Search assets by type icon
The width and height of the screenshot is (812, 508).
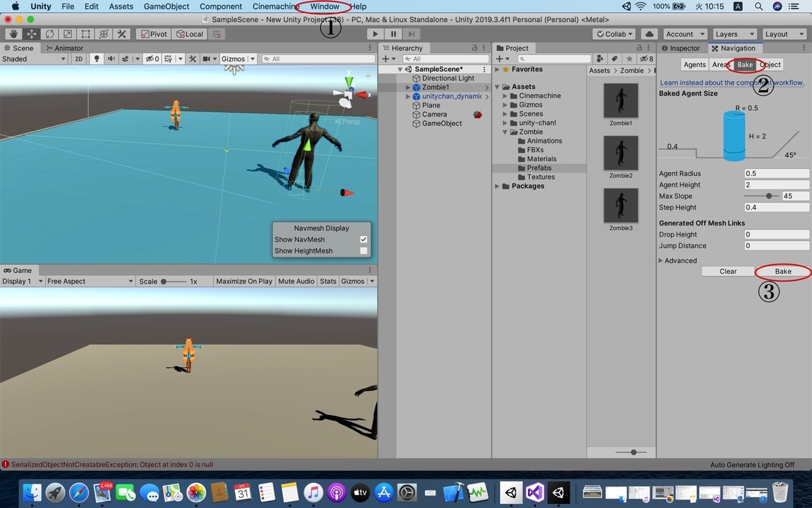click(599, 59)
